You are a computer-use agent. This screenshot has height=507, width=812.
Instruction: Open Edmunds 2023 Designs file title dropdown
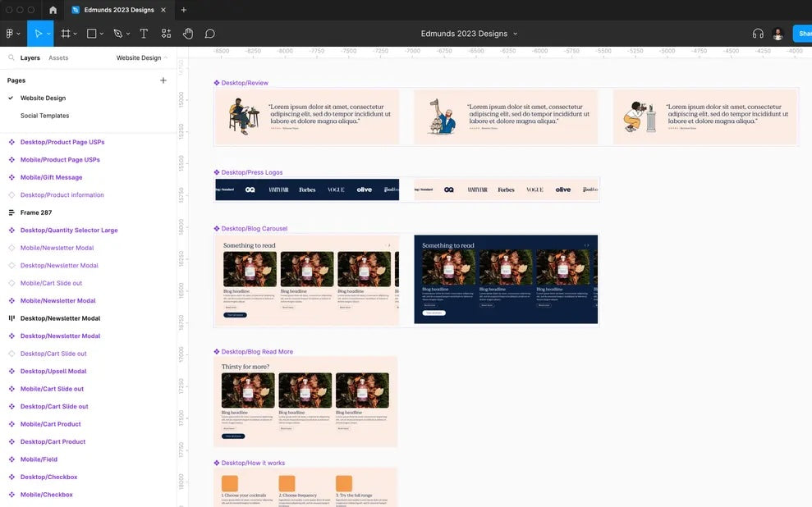pyautogui.click(x=469, y=34)
